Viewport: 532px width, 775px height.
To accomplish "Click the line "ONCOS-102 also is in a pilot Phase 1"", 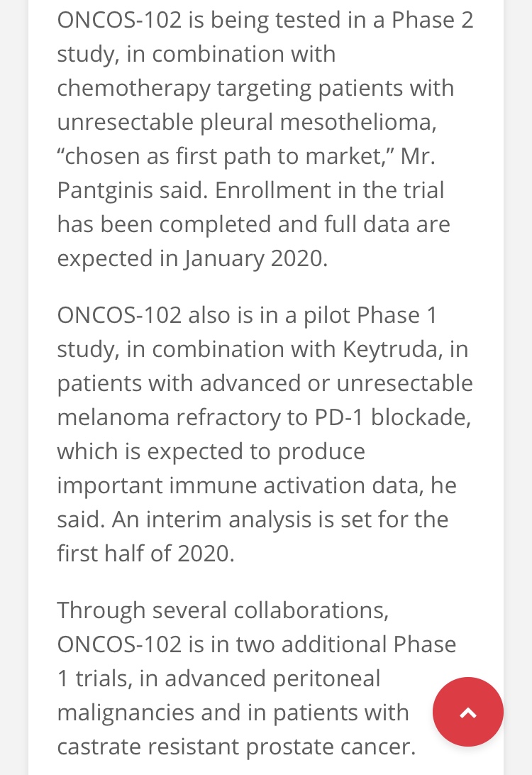I will [248, 315].
